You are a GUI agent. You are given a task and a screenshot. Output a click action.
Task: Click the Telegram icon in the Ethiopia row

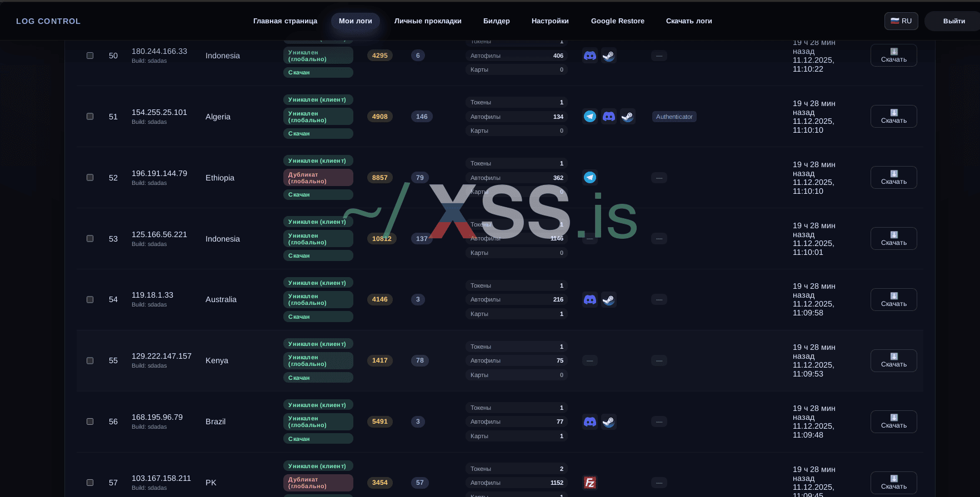(x=590, y=178)
